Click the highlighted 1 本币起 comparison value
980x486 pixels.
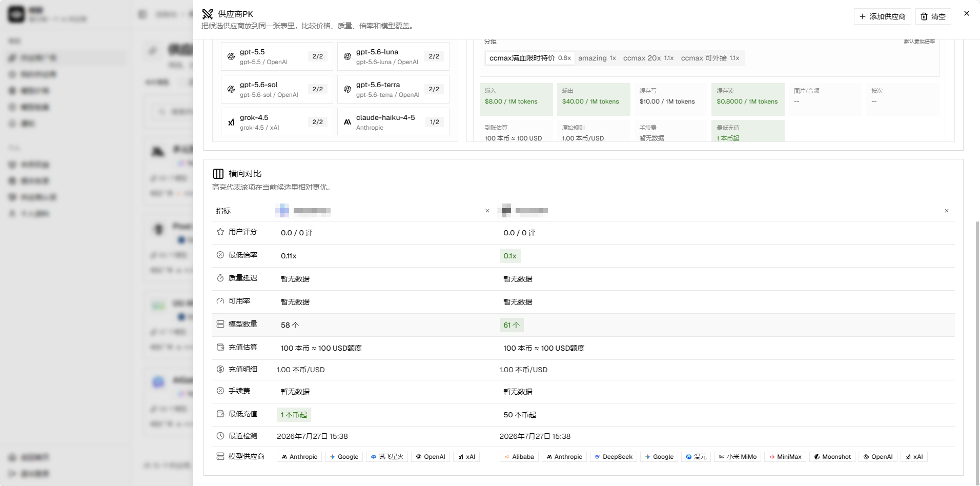tap(294, 415)
